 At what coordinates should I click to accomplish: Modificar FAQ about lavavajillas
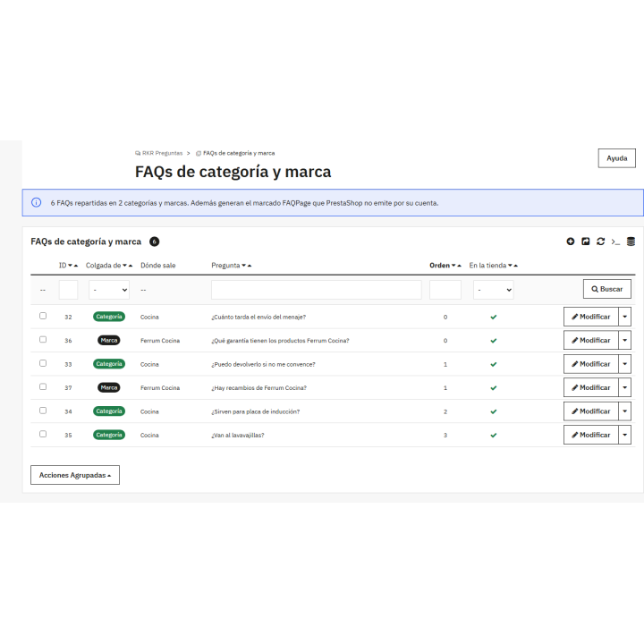click(x=591, y=435)
